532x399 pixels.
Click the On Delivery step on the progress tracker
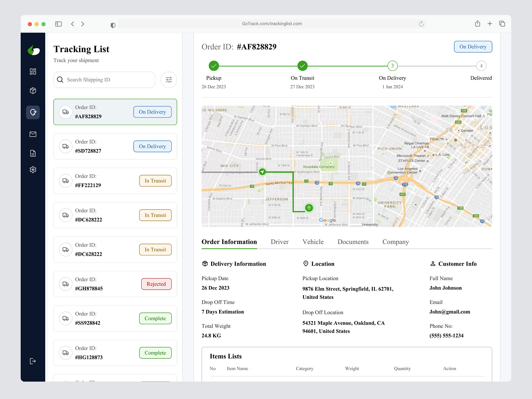392,66
